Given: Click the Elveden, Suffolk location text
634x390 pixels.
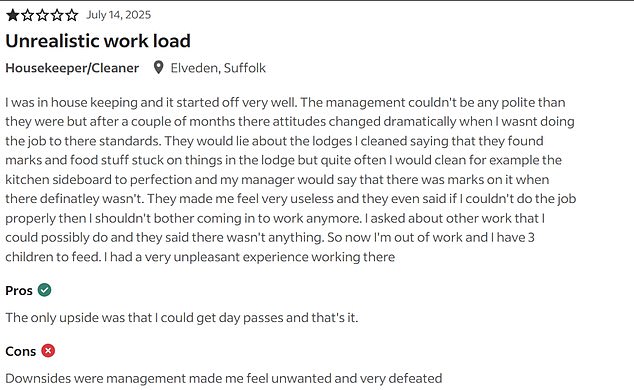Looking at the screenshot, I should (x=218, y=68).
